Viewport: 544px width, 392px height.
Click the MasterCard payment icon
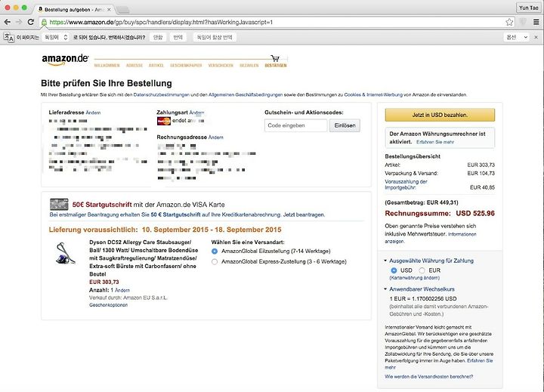click(164, 121)
